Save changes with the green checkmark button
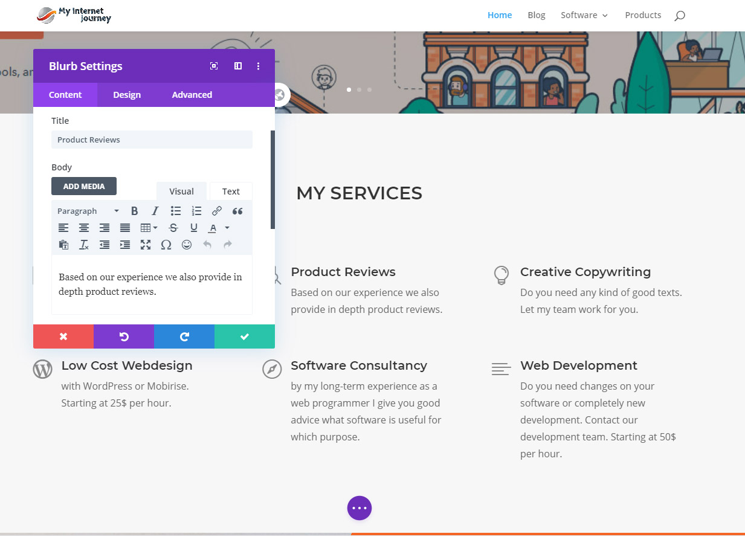The image size is (745, 560). pos(245,336)
